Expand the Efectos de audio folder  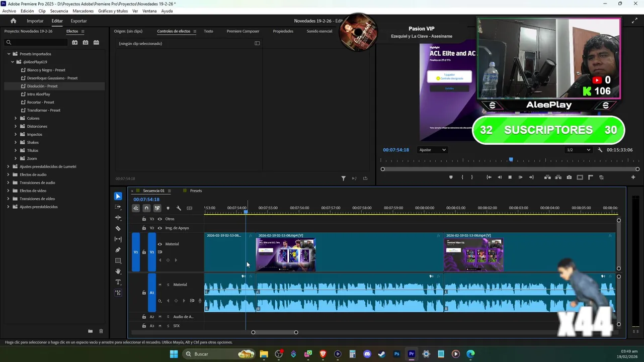point(9,174)
